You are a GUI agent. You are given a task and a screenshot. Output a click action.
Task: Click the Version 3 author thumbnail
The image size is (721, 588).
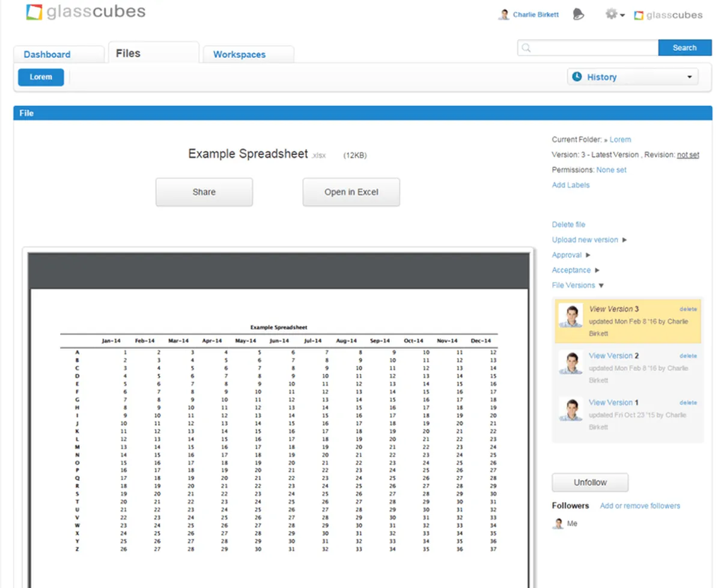pos(570,315)
